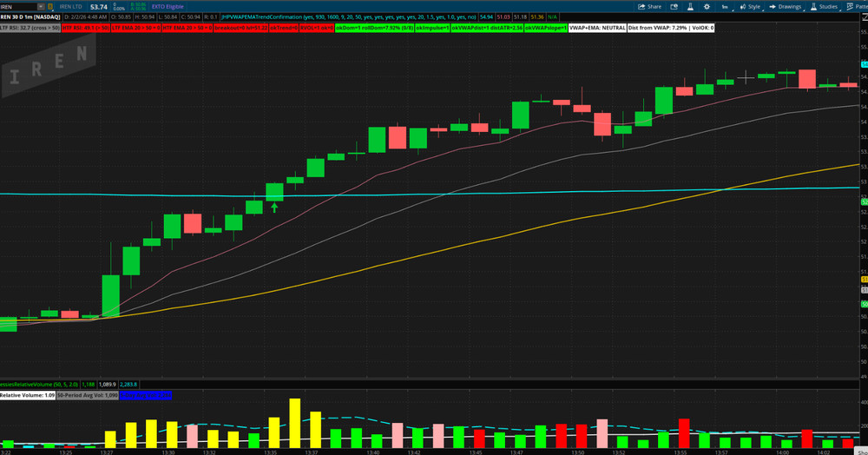Click the 'breakout=0 lvl=51.22' label
The width and height of the screenshot is (868, 455).
click(x=240, y=28)
